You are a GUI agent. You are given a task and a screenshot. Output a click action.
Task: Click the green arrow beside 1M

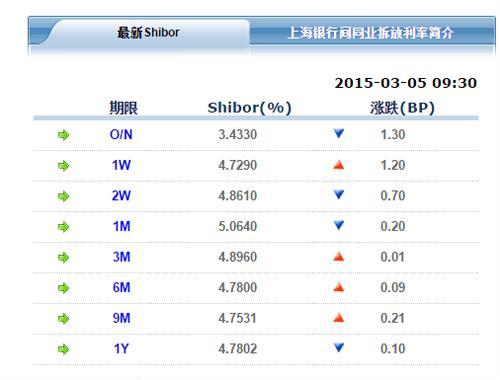click(x=63, y=227)
